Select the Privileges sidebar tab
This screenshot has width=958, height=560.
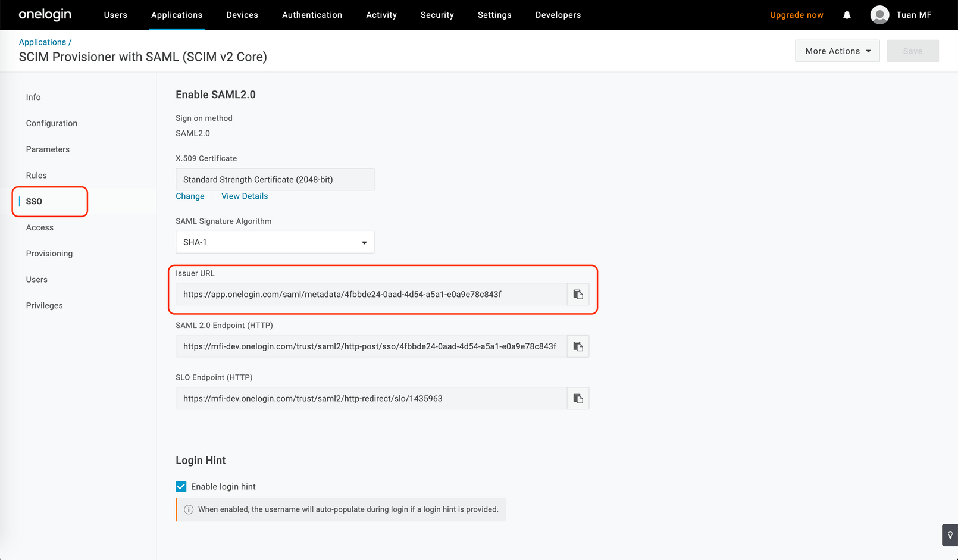point(45,305)
